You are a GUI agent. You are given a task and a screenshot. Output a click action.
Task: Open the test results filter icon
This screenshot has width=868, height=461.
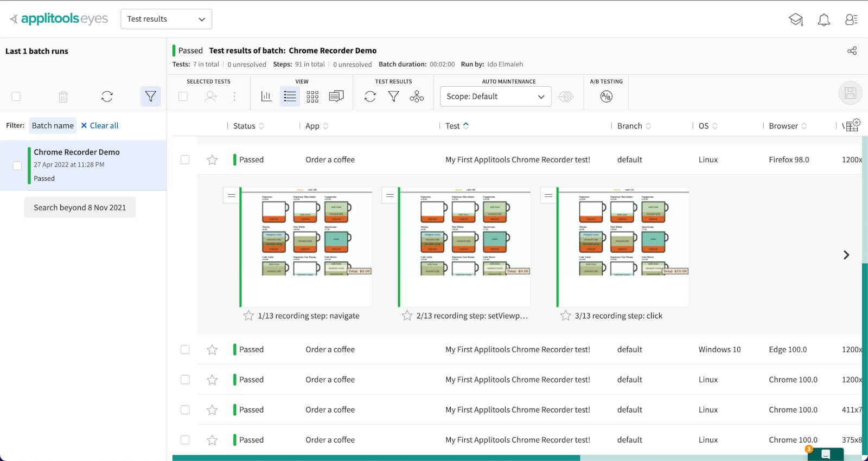(393, 97)
